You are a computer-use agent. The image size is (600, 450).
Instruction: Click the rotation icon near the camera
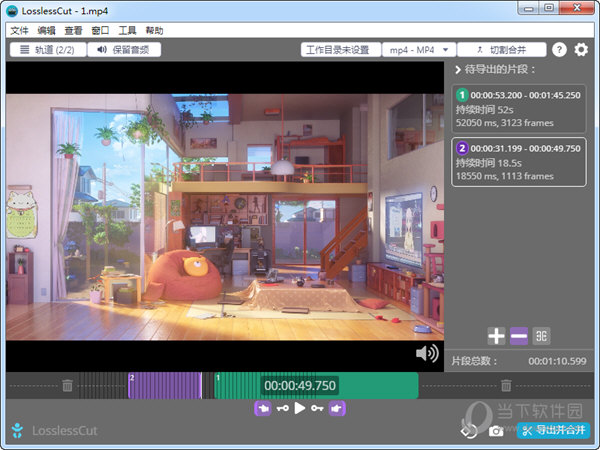click(x=469, y=431)
